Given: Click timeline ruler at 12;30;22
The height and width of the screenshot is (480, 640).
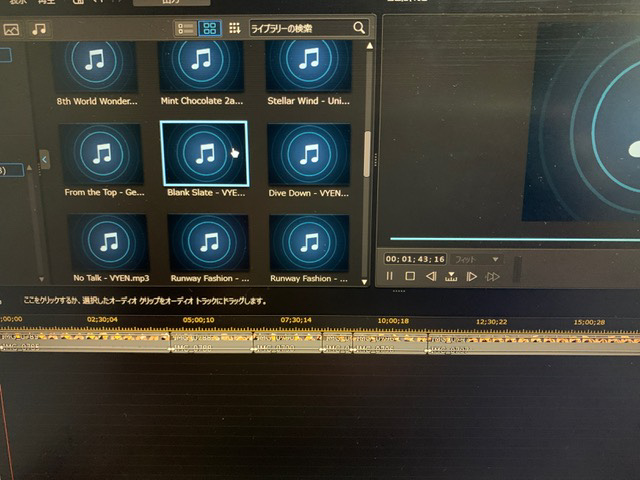Looking at the screenshot, I should click(491, 322).
